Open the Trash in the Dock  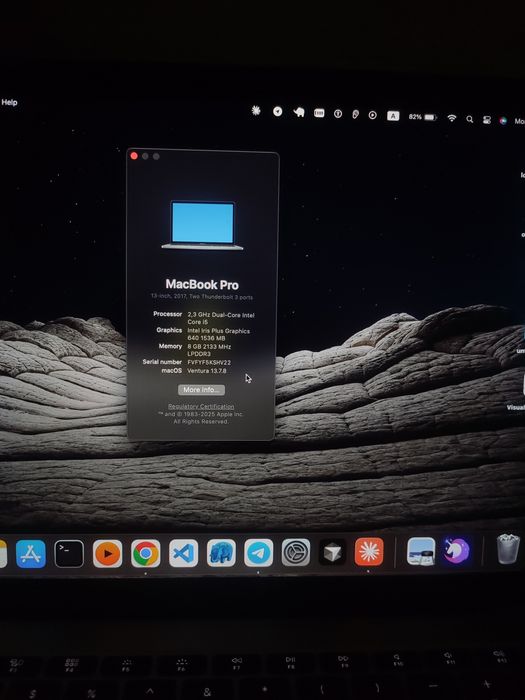(x=508, y=549)
